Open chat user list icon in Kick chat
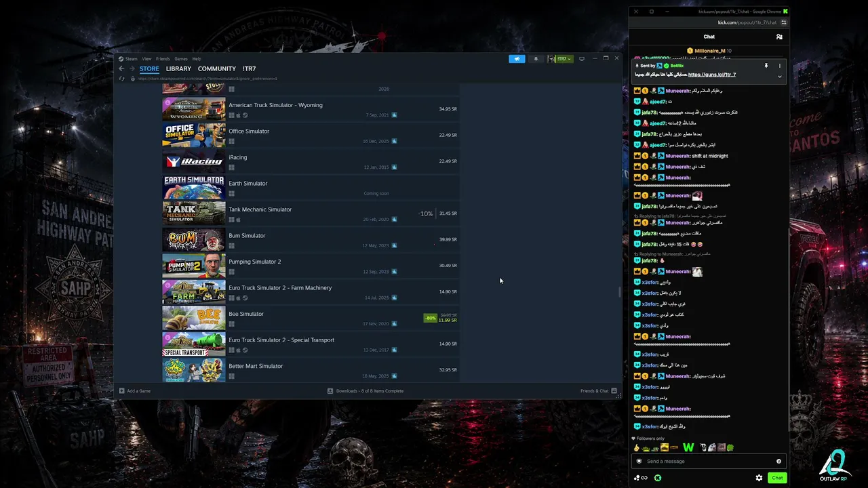This screenshot has width=868, height=488. (x=779, y=37)
